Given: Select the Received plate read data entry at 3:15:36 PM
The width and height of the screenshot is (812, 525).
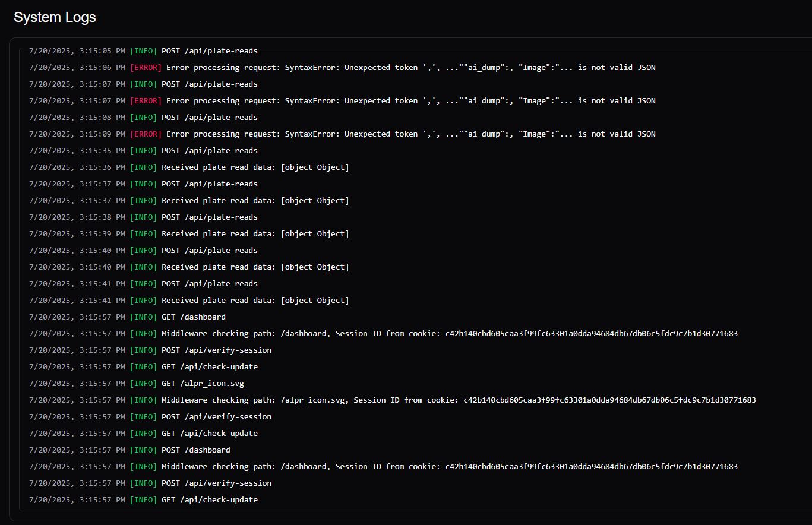Looking at the screenshot, I should click(x=255, y=167).
